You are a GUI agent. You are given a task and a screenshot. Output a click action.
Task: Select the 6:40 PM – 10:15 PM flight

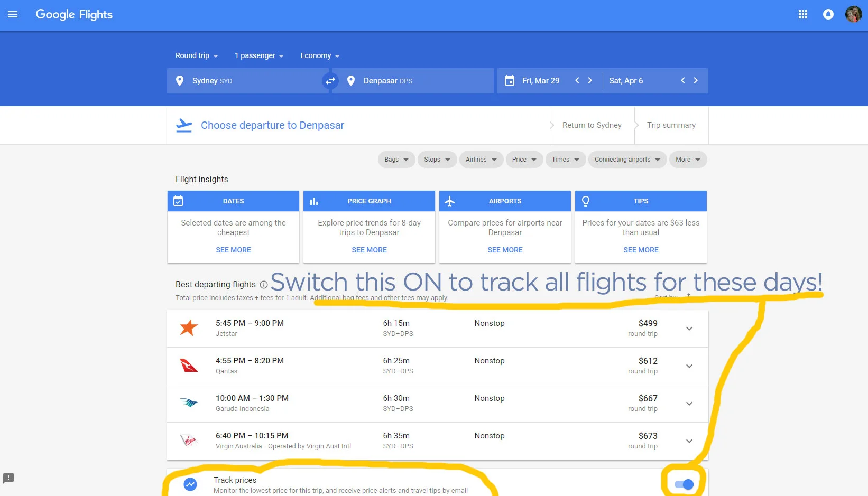pos(438,441)
